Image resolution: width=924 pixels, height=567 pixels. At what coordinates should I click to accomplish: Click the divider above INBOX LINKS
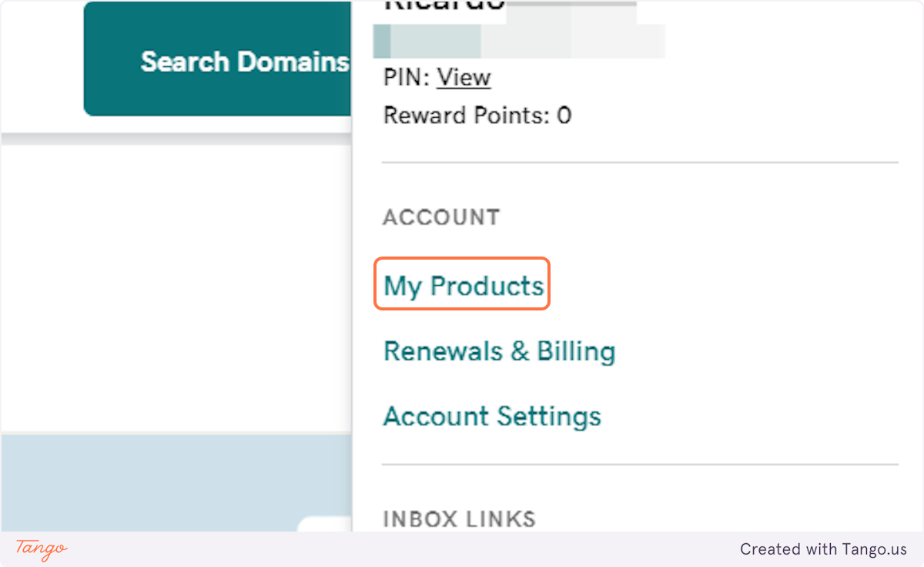coord(640,465)
